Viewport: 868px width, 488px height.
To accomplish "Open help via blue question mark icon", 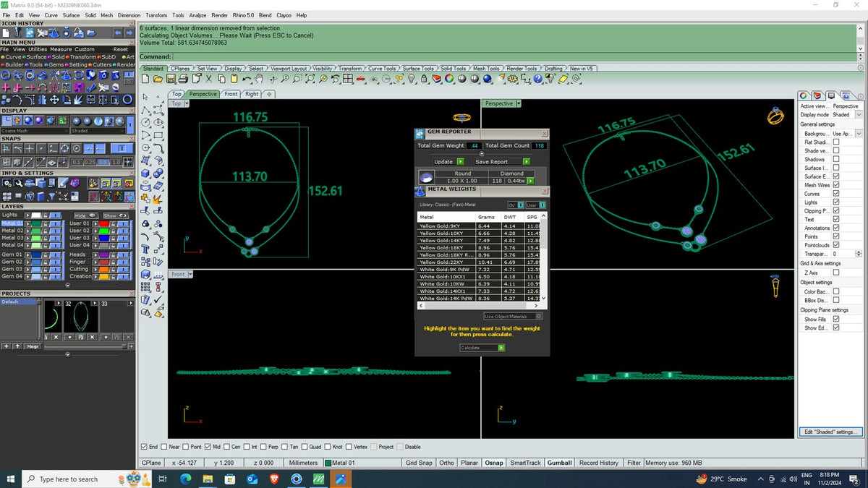I will point(537,78).
